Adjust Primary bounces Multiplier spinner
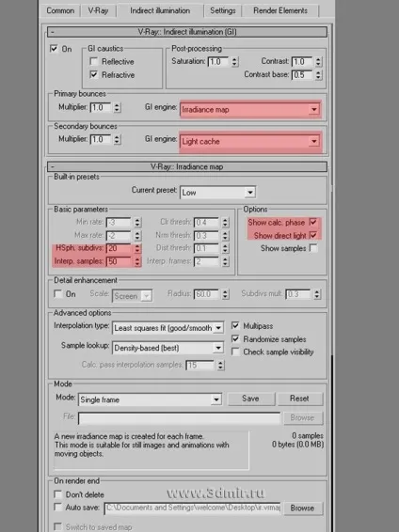399x532 pixels. tap(117, 107)
